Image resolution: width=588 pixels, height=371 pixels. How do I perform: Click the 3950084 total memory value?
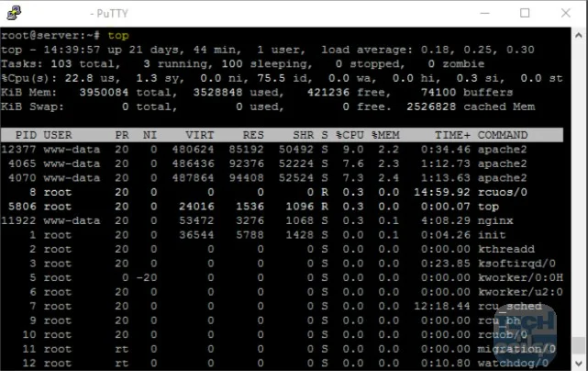[104, 93]
